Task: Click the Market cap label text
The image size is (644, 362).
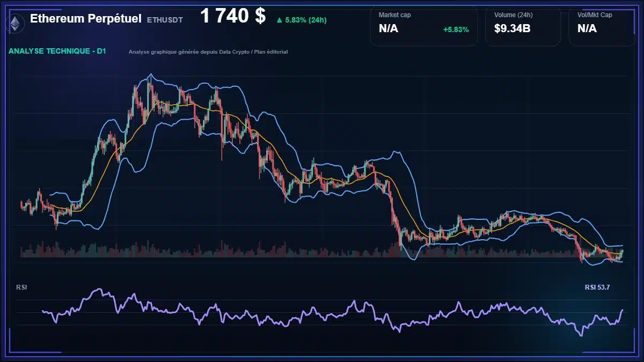Action: coord(396,15)
